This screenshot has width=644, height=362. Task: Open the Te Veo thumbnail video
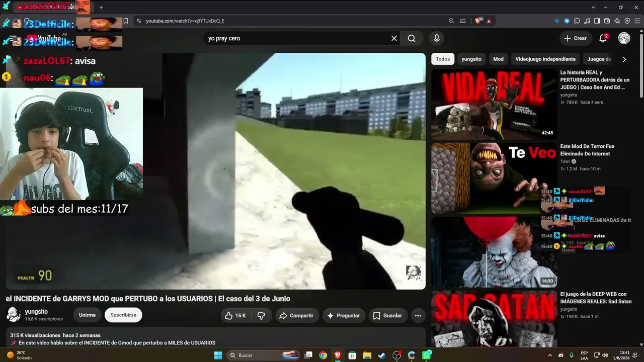pyautogui.click(x=494, y=178)
